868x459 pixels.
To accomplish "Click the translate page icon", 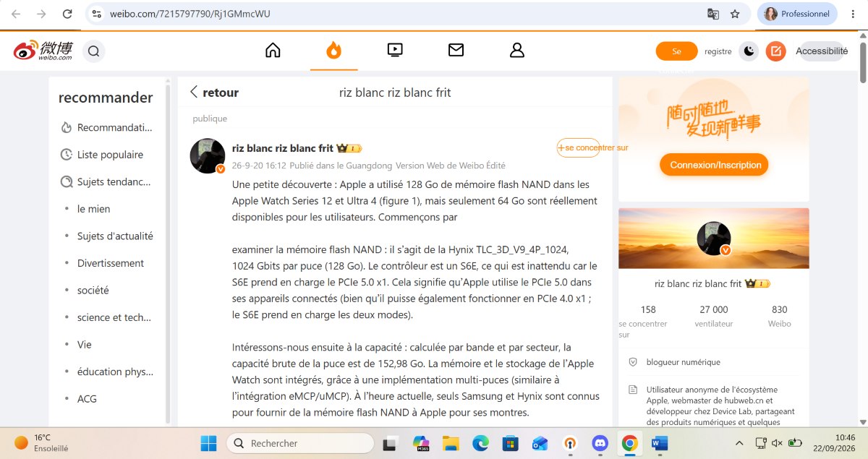I will 712,14.
